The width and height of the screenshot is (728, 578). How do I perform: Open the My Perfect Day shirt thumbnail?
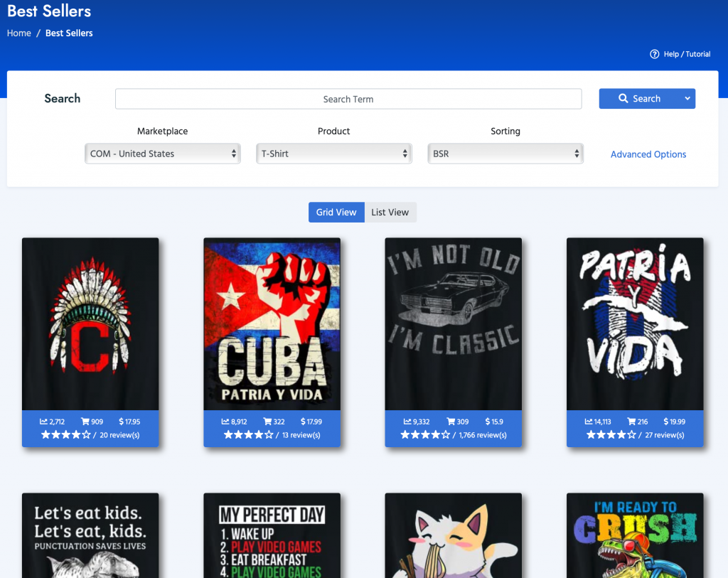pyautogui.click(x=272, y=535)
